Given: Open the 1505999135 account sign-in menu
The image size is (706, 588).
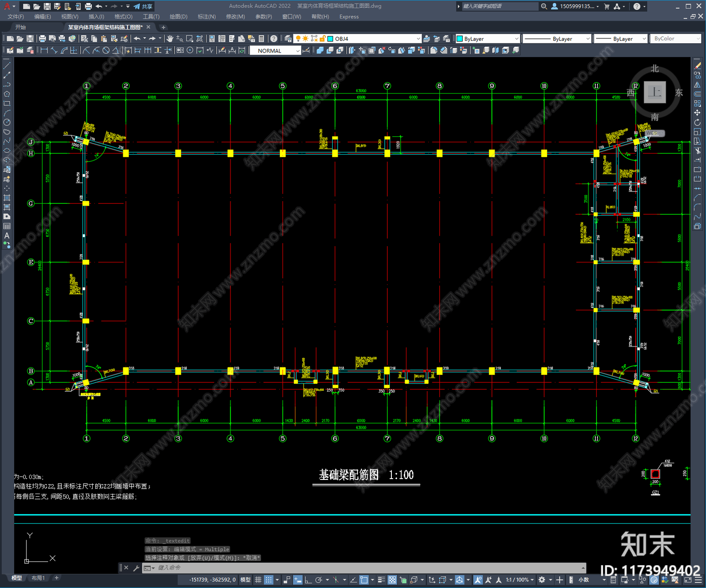Looking at the screenshot, I should click(x=575, y=6).
